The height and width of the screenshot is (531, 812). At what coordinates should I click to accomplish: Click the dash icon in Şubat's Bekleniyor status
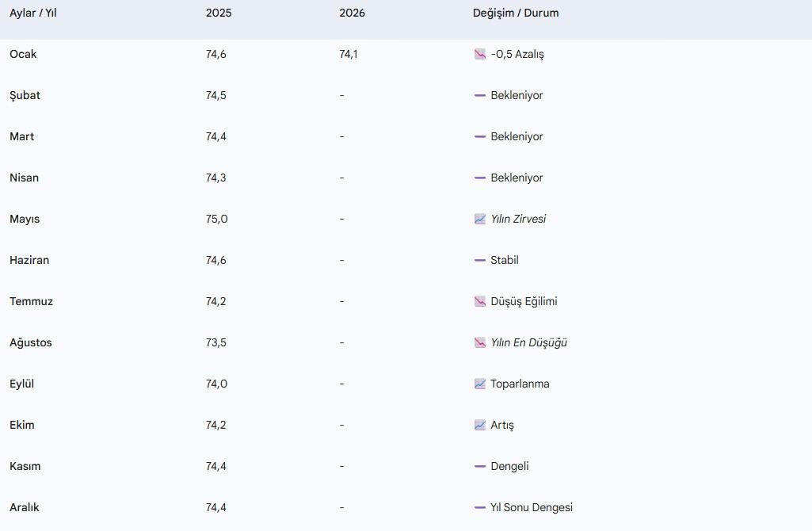479,96
